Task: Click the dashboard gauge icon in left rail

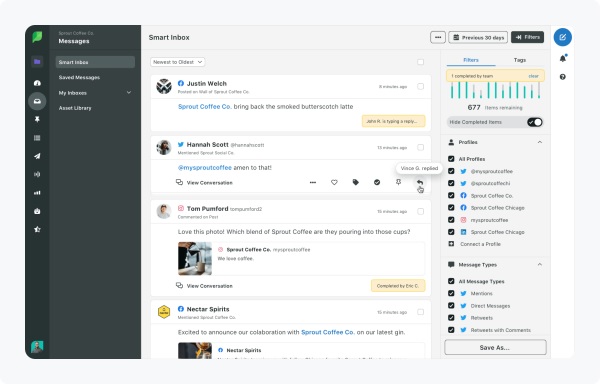Action: (37, 83)
